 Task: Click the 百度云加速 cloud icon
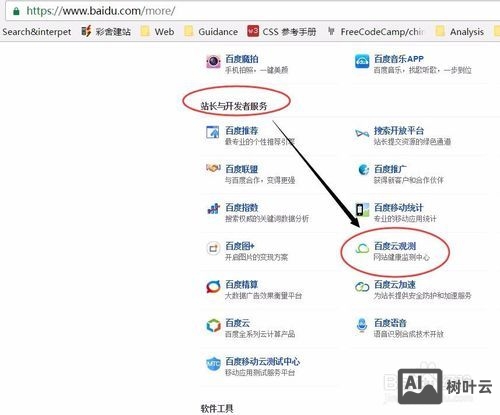[362, 287]
